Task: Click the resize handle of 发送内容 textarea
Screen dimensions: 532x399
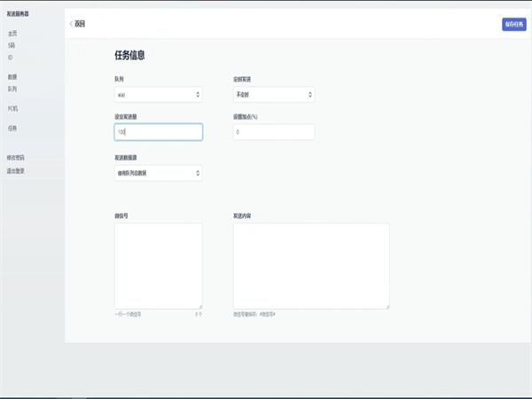Action: click(387, 306)
